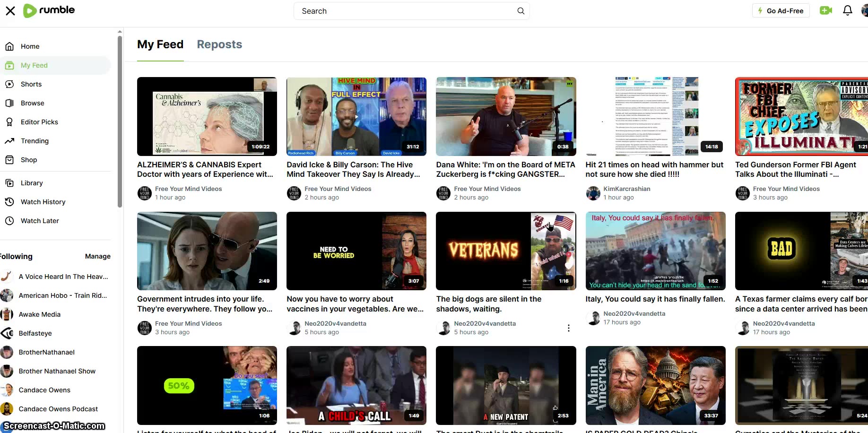Play the Dana White video thumbnail
The image size is (868, 433).
(506, 116)
